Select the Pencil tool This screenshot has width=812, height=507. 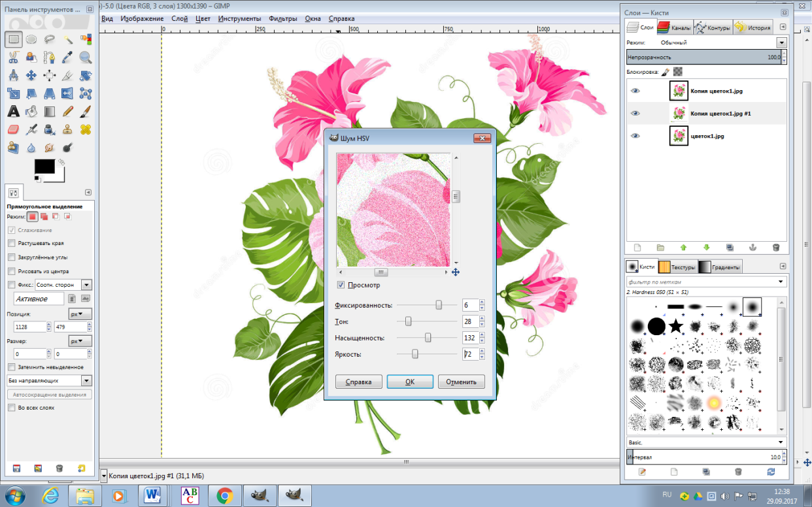(x=67, y=112)
